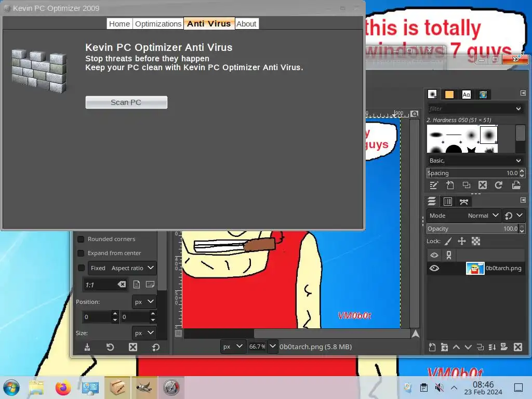Open the Patterns tab in GIMP dock

[449, 95]
